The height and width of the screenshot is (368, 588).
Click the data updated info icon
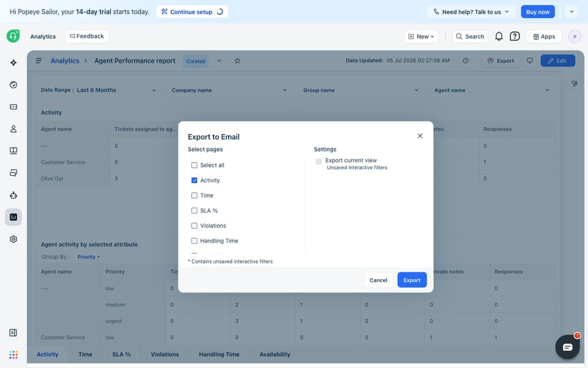point(466,61)
